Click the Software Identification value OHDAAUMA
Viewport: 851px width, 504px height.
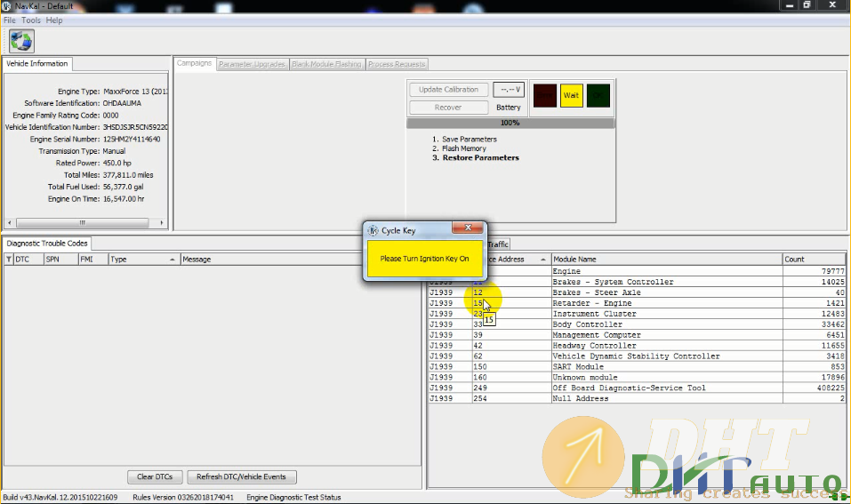click(x=122, y=103)
